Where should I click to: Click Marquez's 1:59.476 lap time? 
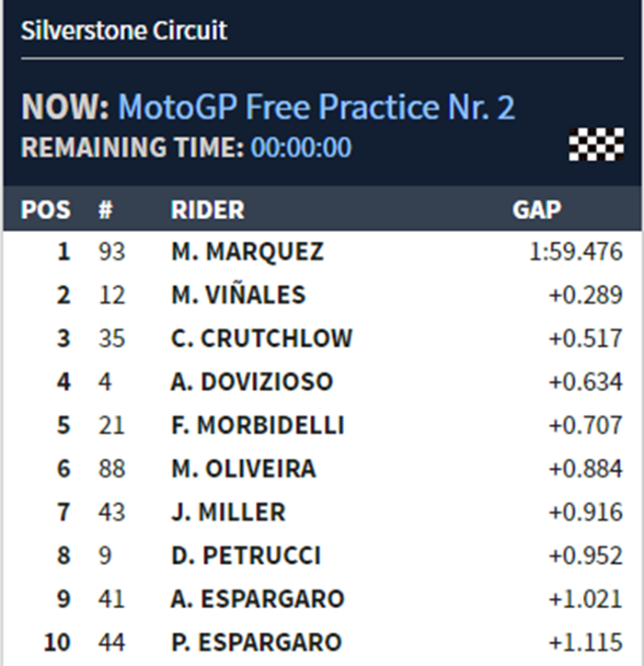(x=576, y=251)
